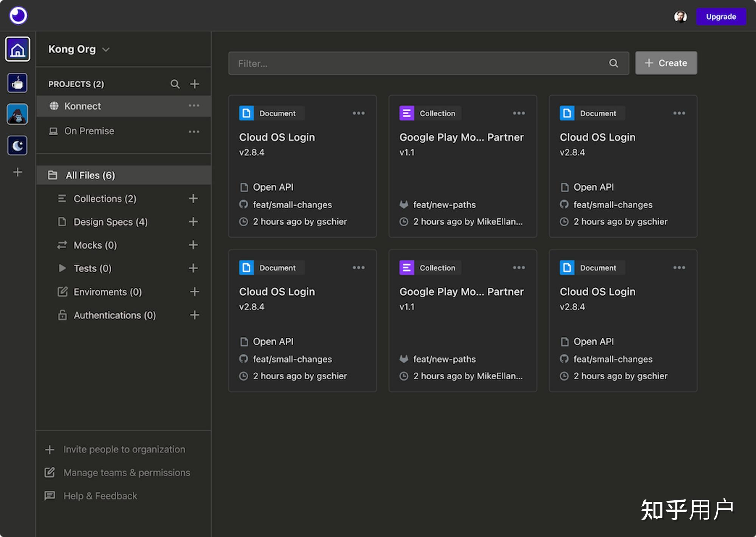Open the first Cloud OS Login card menu
The image size is (756, 537).
(x=358, y=113)
